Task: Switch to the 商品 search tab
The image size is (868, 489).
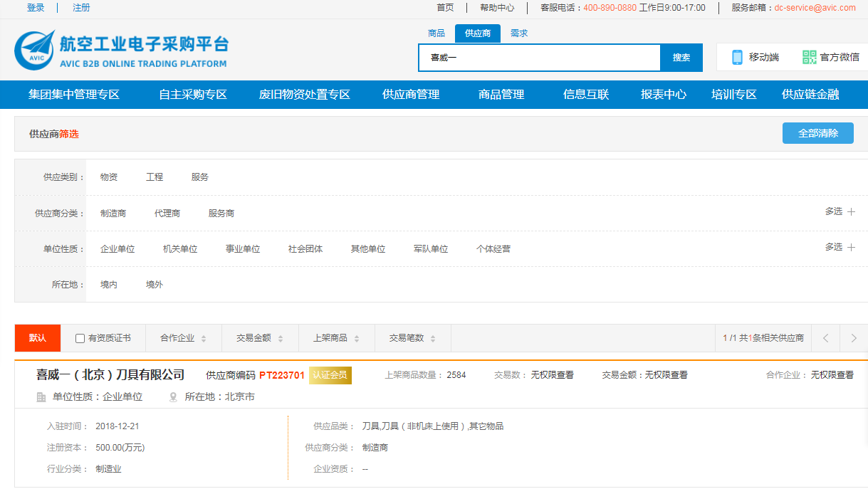Action: (436, 33)
